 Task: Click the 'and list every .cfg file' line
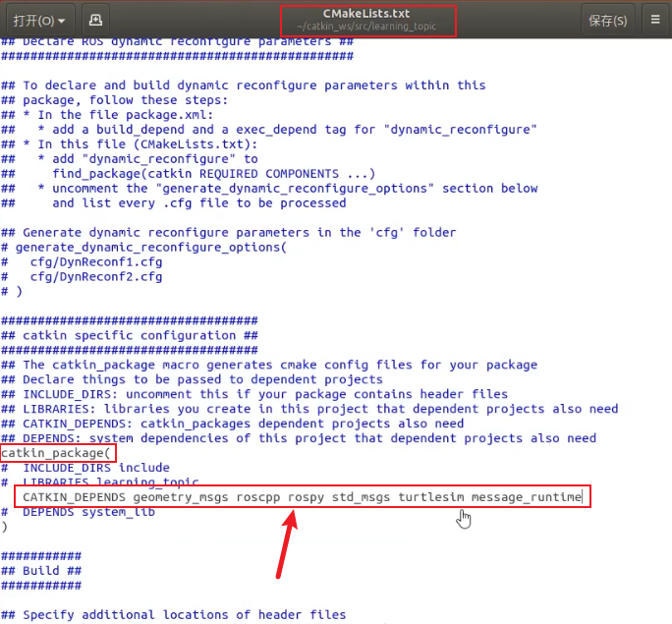coord(174,203)
